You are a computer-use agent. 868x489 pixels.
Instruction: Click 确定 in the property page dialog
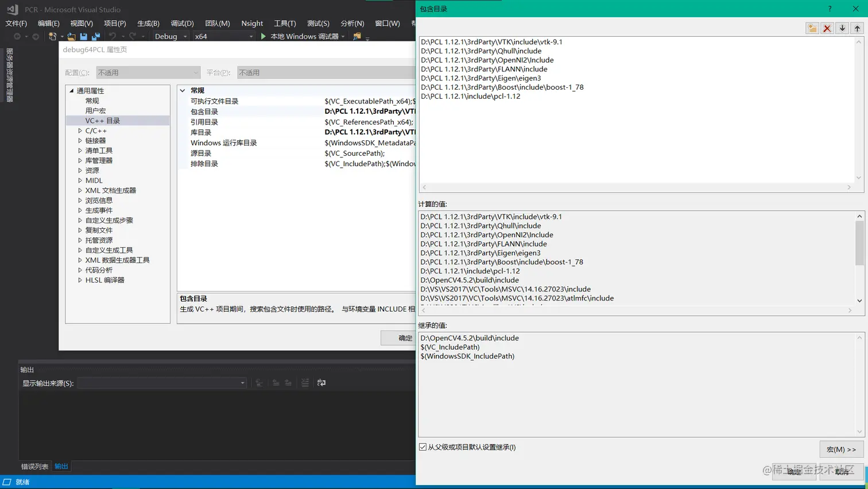(398, 338)
